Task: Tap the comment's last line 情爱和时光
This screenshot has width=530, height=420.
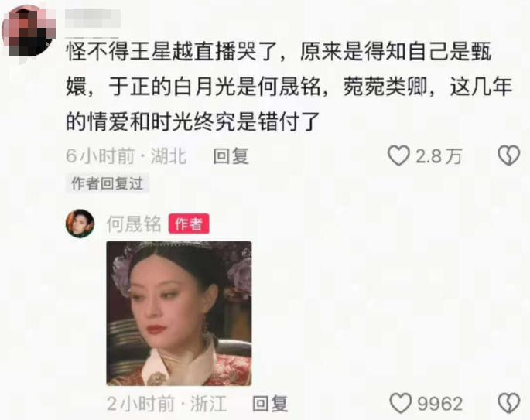Action: pyautogui.click(x=193, y=121)
